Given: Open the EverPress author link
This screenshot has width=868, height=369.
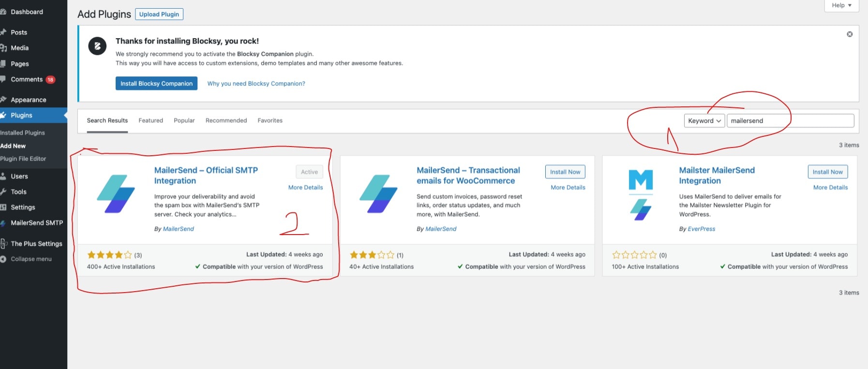Looking at the screenshot, I should (702, 229).
